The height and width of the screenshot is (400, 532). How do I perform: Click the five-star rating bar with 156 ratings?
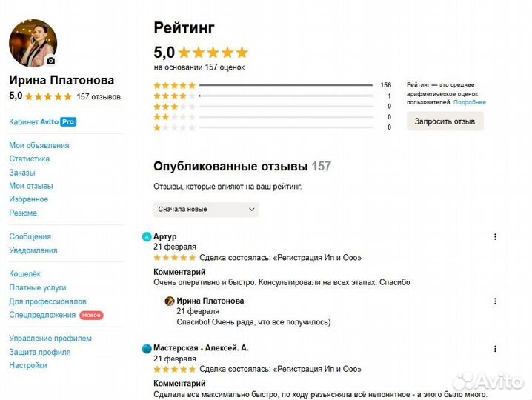285,85
